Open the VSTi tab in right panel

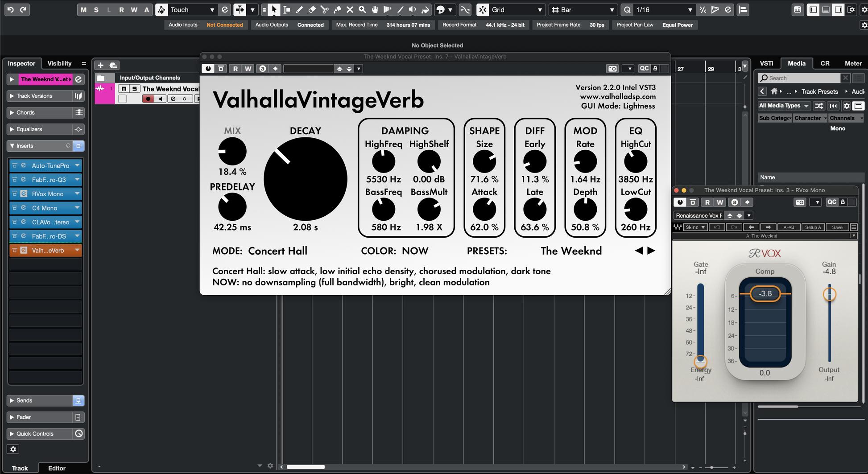(766, 63)
